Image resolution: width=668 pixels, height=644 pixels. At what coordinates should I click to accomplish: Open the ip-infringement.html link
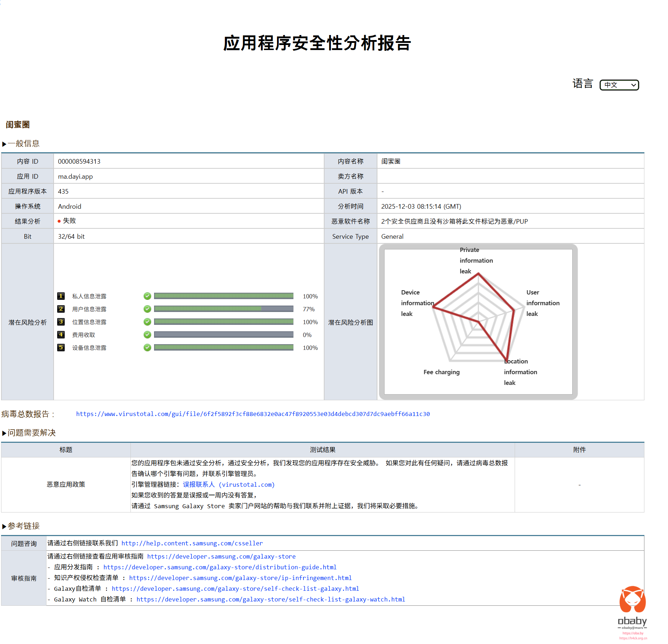point(240,578)
